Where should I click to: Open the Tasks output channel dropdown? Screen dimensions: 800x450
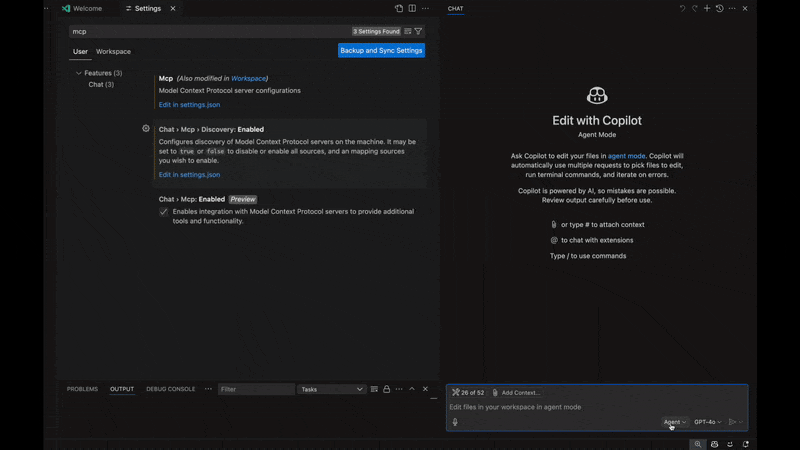click(332, 389)
